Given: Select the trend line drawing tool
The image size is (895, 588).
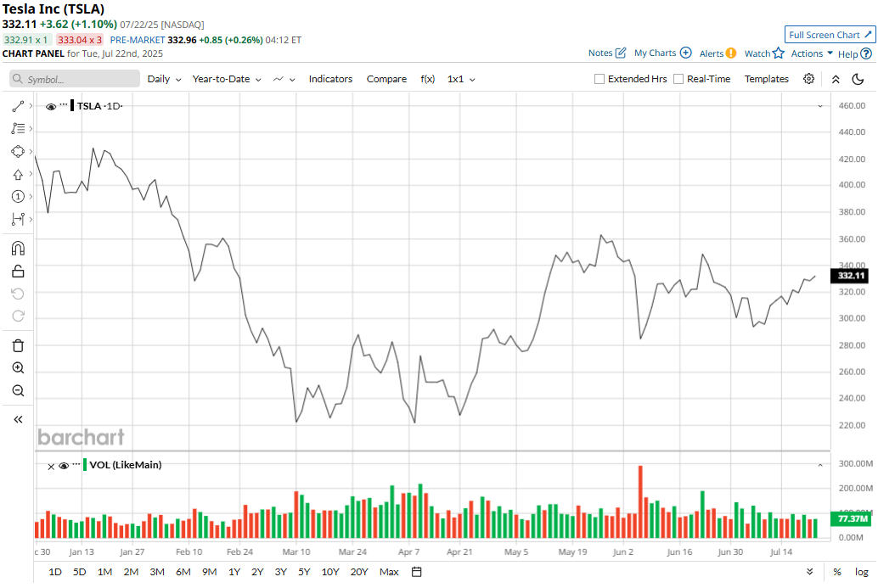Looking at the screenshot, I should pos(18,107).
